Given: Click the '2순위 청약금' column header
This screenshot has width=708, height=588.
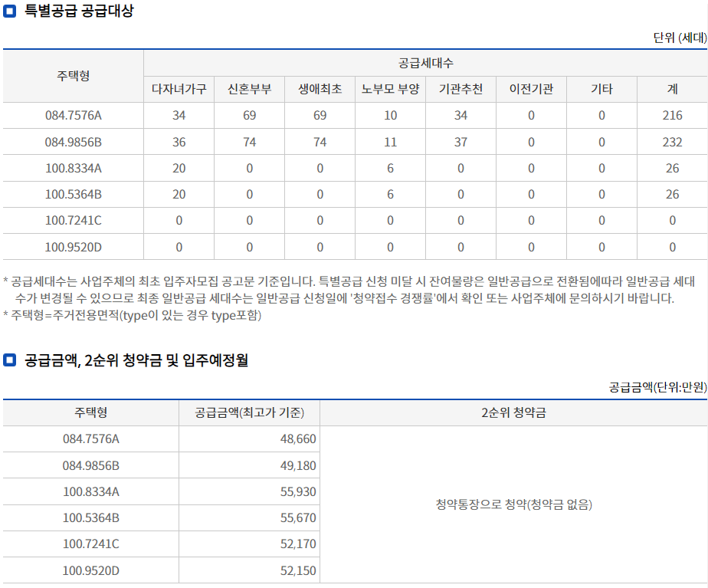Looking at the screenshot, I should [513, 412].
